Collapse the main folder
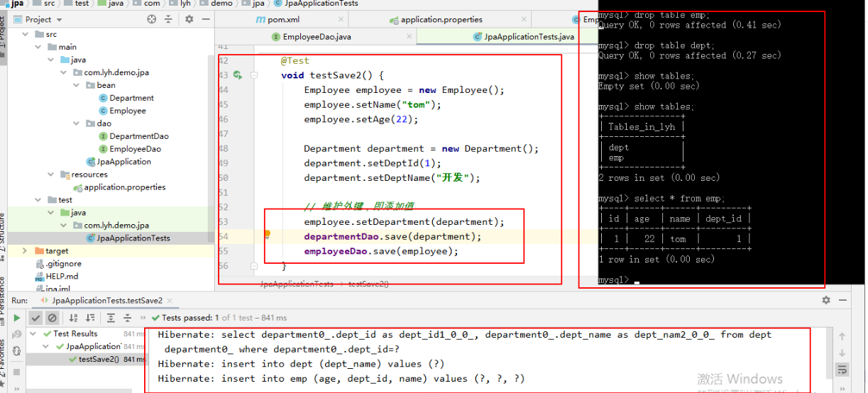Image resolution: width=868 pixels, height=393 pixels. point(38,47)
